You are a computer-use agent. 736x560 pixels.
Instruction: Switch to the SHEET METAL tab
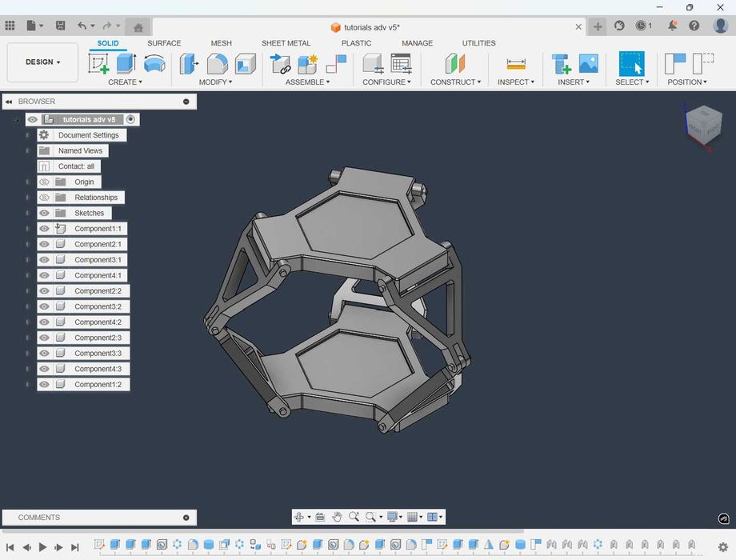286,43
